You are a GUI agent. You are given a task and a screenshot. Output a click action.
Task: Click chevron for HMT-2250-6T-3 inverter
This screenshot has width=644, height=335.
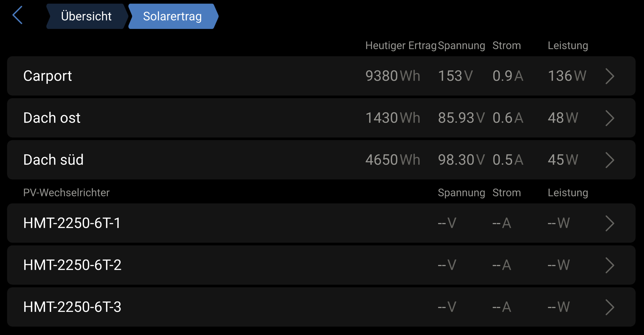610,307
